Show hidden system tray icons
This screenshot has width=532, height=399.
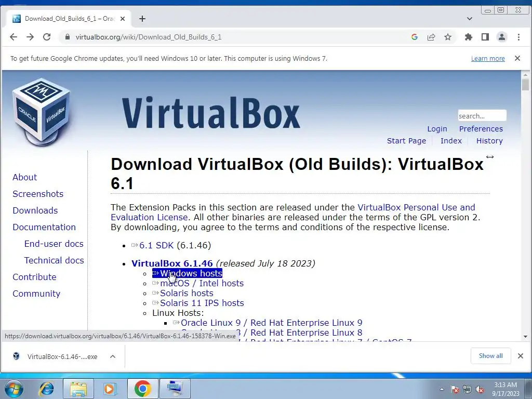[442, 390]
